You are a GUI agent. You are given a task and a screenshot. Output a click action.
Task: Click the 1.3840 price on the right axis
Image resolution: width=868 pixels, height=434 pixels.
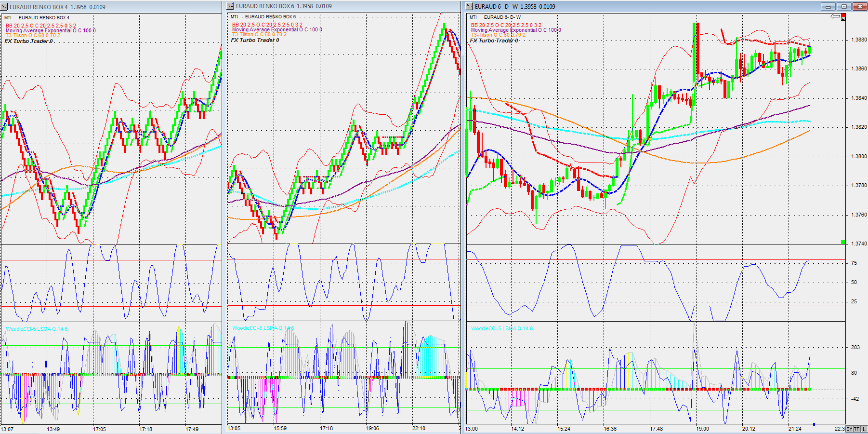pos(859,98)
